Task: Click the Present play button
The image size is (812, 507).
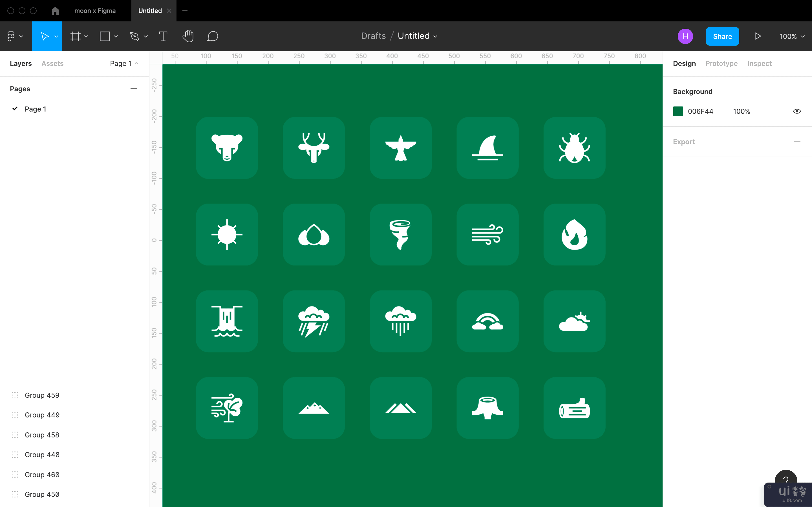Action: tap(758, 36)
